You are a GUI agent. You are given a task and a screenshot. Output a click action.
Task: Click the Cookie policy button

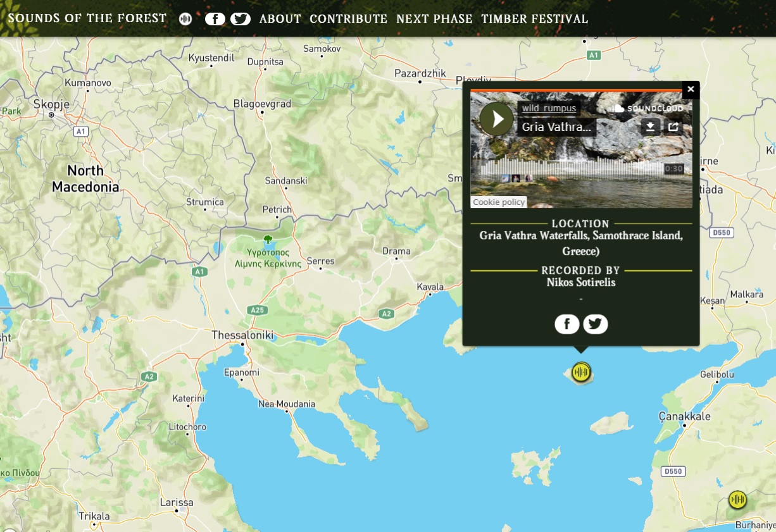(x=499, y=202)
